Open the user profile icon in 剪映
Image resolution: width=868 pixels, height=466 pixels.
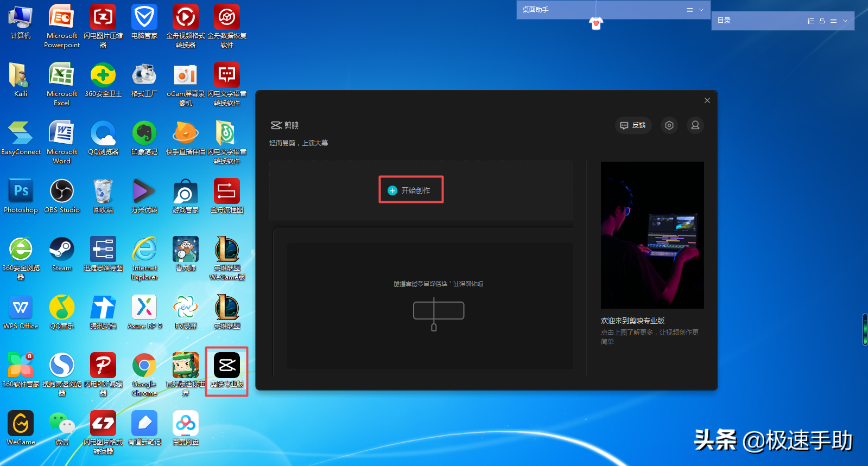[x=695, y=125]
